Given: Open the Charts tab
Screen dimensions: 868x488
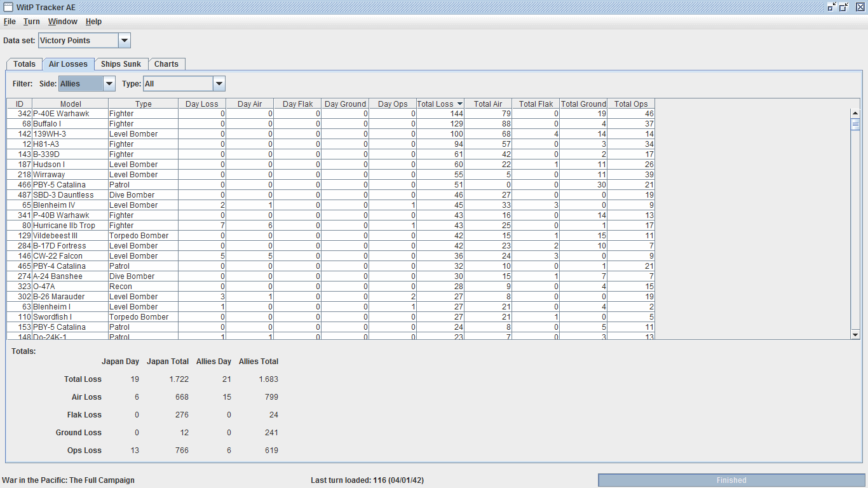Looking at the screenshot, I should [166, 64].
